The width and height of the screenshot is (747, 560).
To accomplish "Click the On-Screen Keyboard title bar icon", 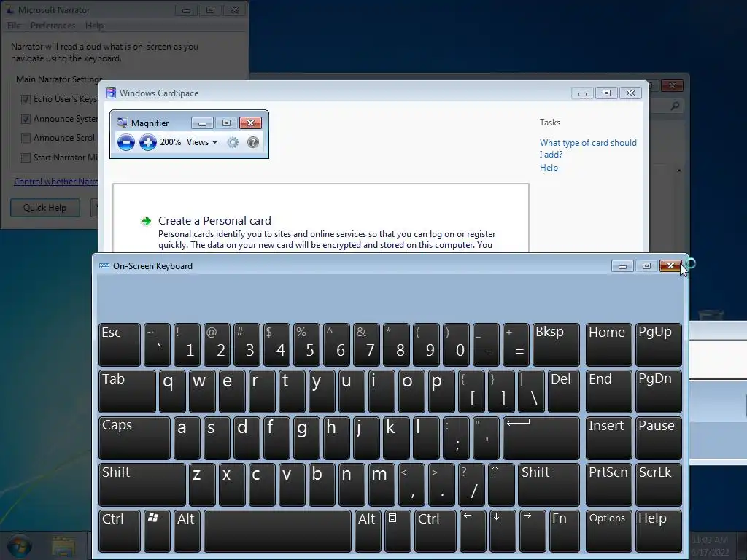I will point(104,265).
